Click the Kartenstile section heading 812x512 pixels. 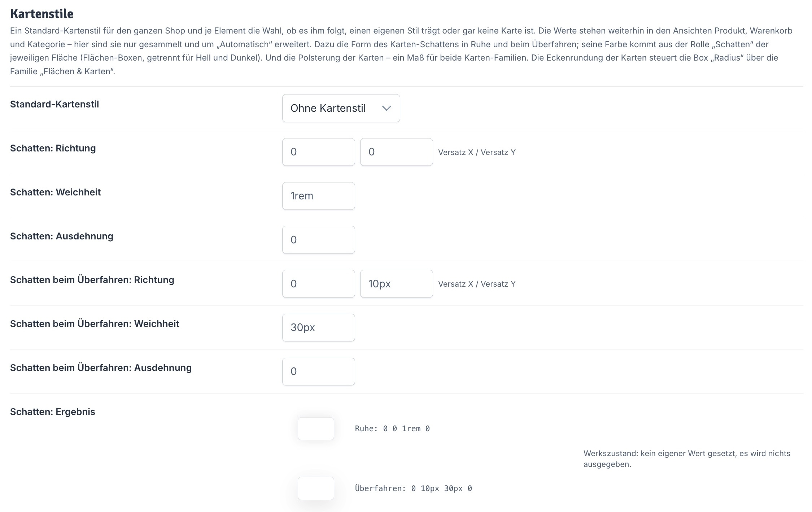click(42, 14)
